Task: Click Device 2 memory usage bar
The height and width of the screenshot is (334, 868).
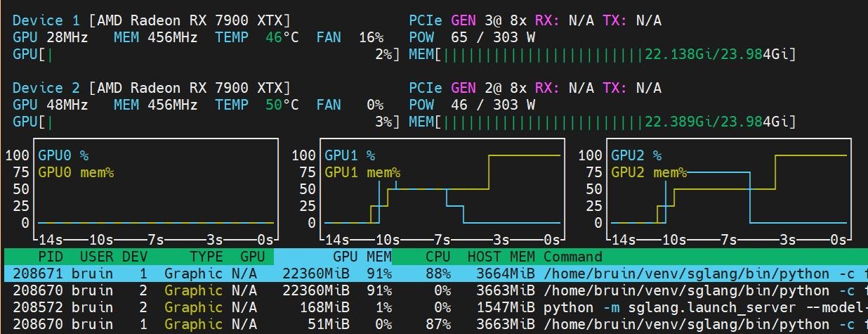Action: [603, 122]
